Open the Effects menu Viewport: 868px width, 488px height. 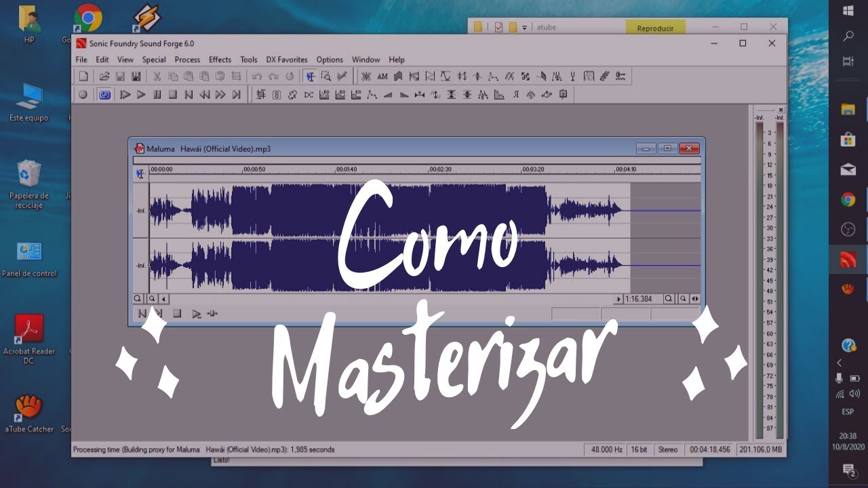coord(220,60)
